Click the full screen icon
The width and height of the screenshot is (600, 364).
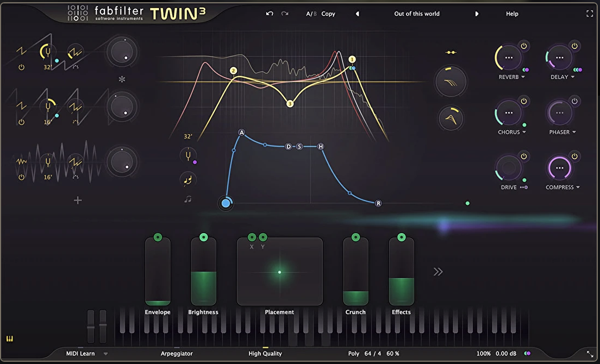coord(590,14)
